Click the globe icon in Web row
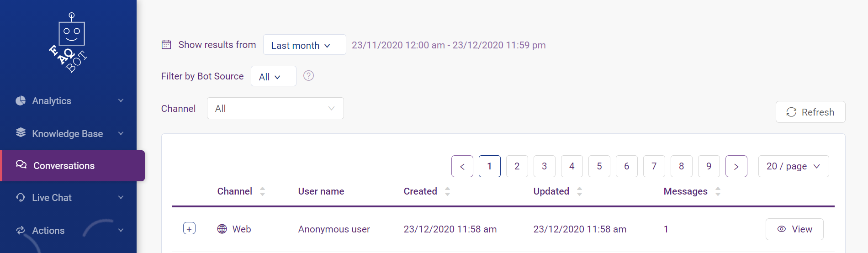 coord(222,229)
